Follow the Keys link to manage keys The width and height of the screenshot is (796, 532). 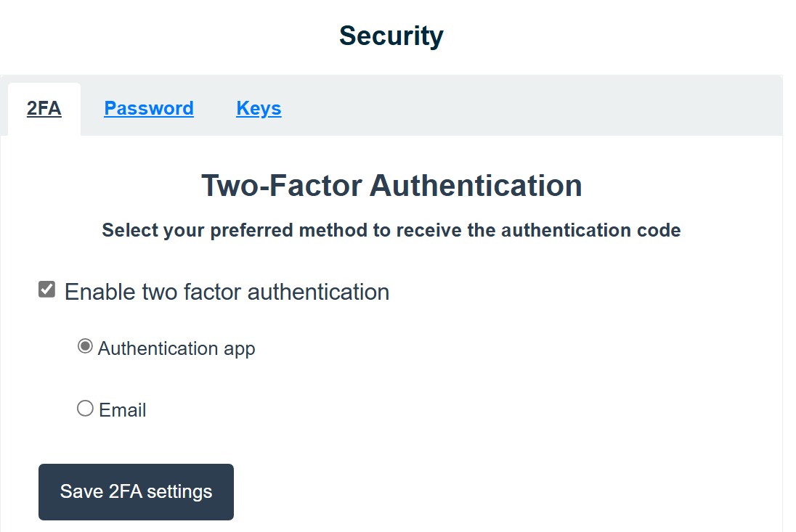(x=259, y=109)
